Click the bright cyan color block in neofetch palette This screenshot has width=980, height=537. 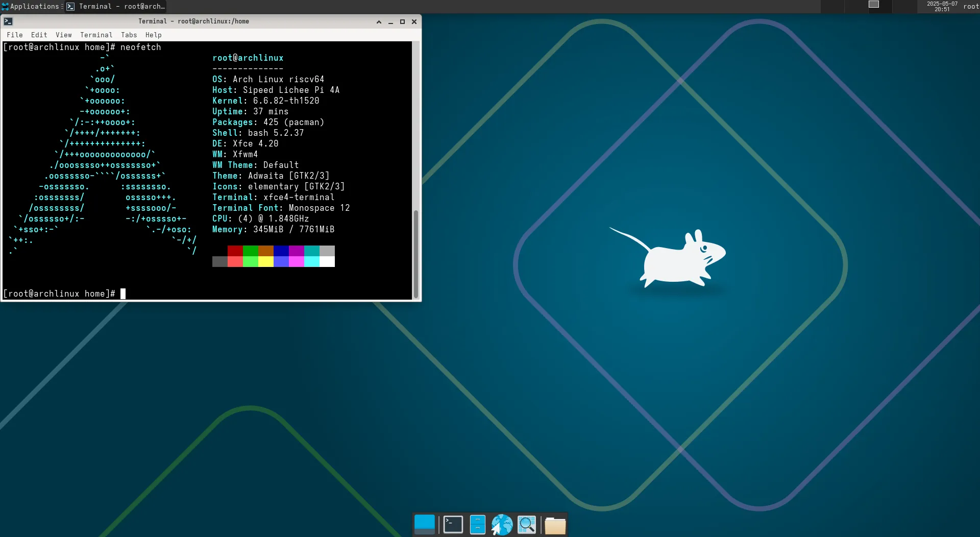click(312, 261)
